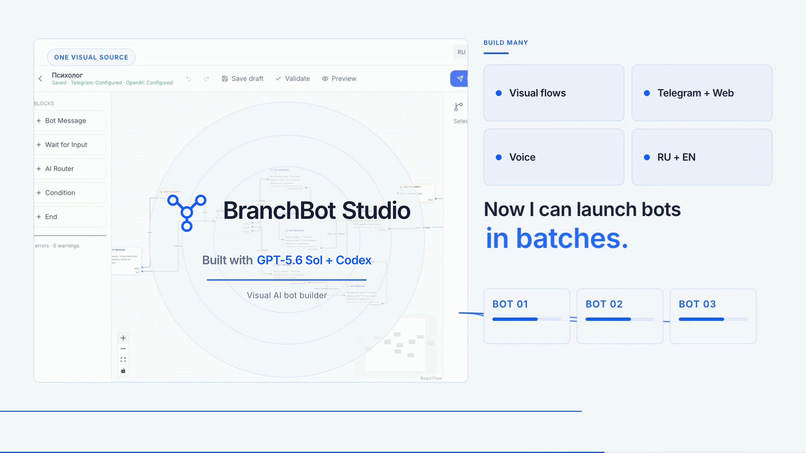Toggle canvas lock icon
This screenshot has width=806, height=453.
tap(123, 371)
